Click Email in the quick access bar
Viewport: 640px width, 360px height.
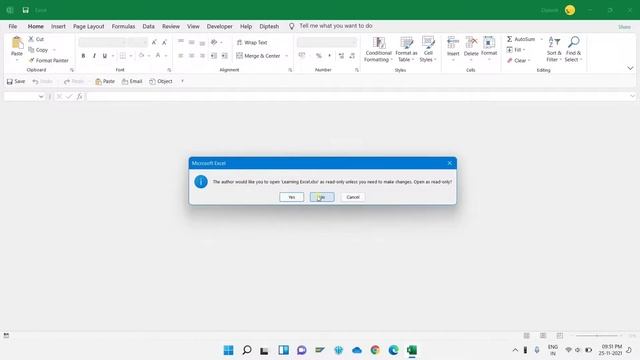click(132, 81)
